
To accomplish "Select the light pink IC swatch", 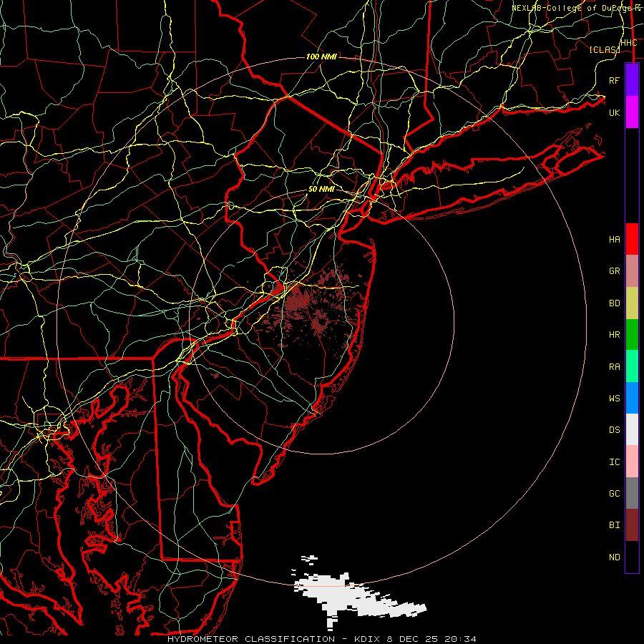I will click(632, 462).
